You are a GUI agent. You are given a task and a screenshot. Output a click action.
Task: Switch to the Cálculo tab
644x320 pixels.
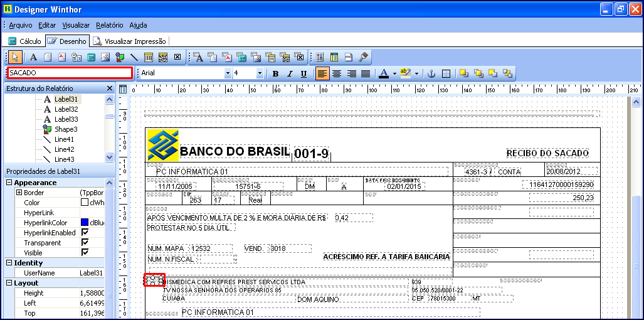coord(25,41)
